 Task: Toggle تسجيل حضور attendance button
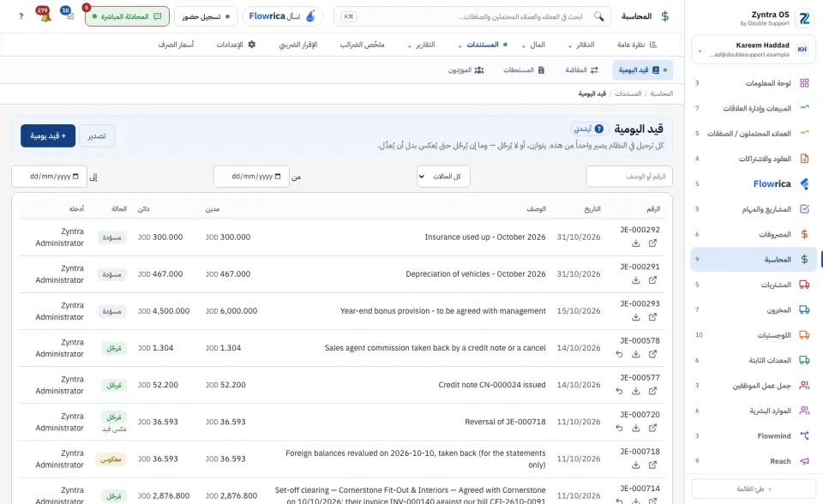pos(206,16)
